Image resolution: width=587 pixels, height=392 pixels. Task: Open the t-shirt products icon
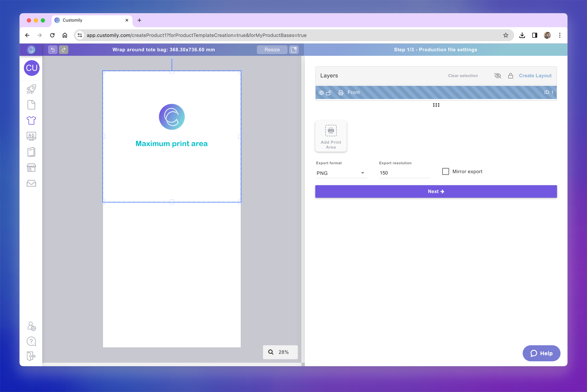click(x=31, y=120)
